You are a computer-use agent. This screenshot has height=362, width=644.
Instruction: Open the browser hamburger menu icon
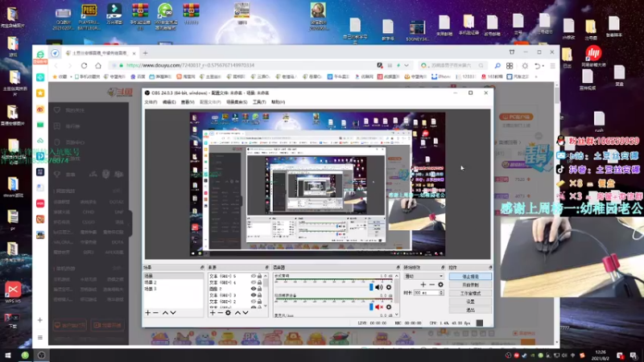553,66
